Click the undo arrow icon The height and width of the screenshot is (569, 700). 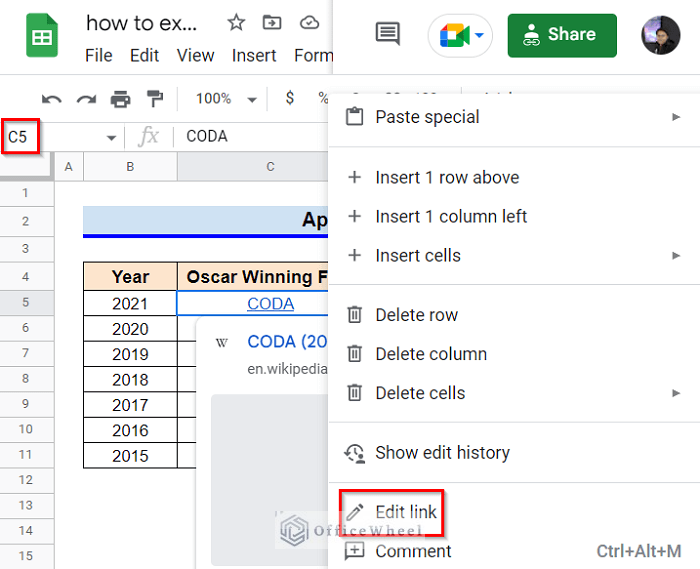click(x=52, y=99)
